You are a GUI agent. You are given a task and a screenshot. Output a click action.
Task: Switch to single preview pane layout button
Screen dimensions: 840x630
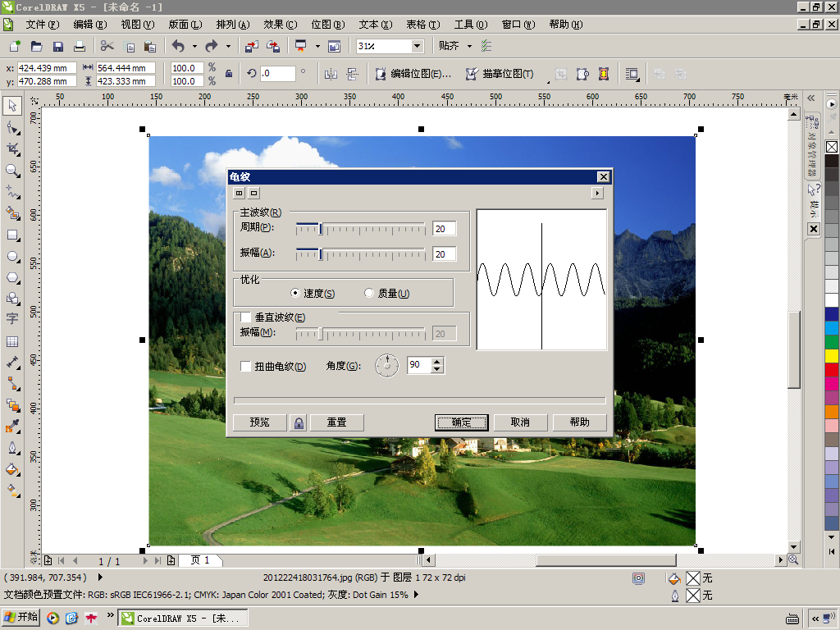click(254, 193)
